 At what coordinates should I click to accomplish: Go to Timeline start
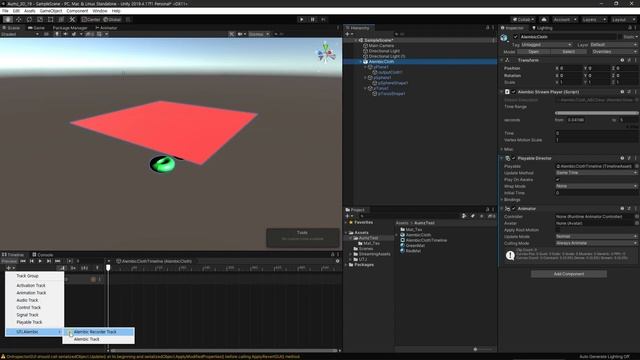23,261
